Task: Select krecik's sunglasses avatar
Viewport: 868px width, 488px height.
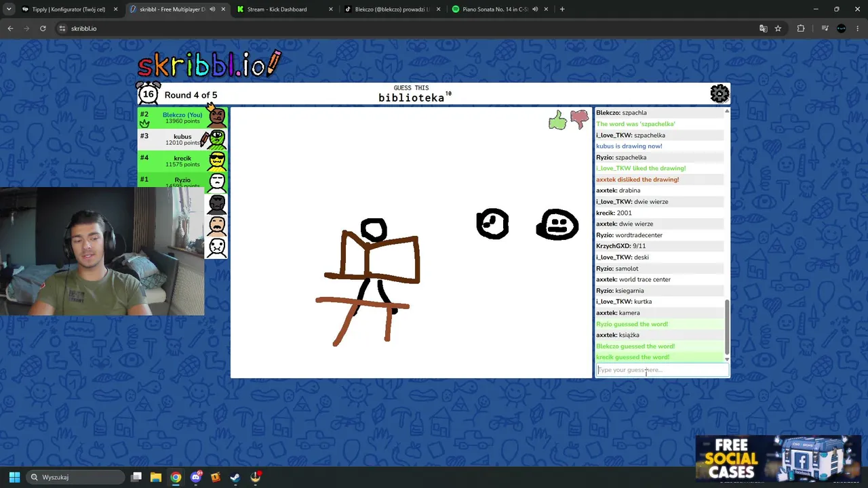Action: [x=217, y=161]
